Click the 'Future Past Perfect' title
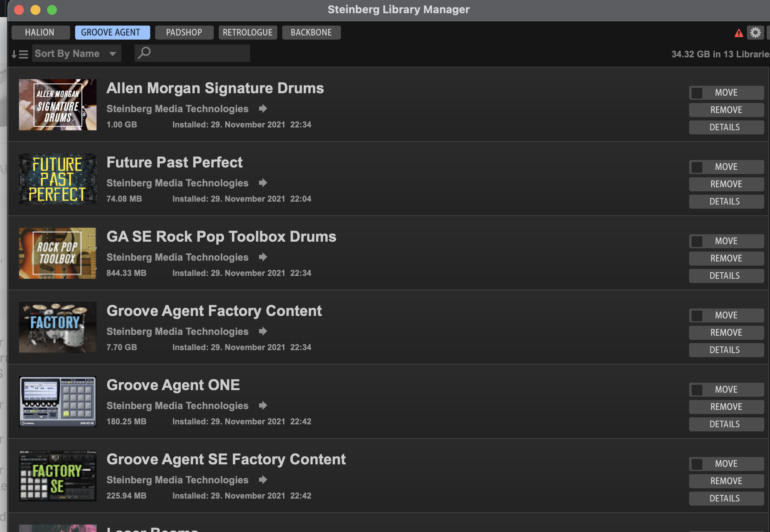The width and height of the screenshot is (770, 532). point(175,162)
